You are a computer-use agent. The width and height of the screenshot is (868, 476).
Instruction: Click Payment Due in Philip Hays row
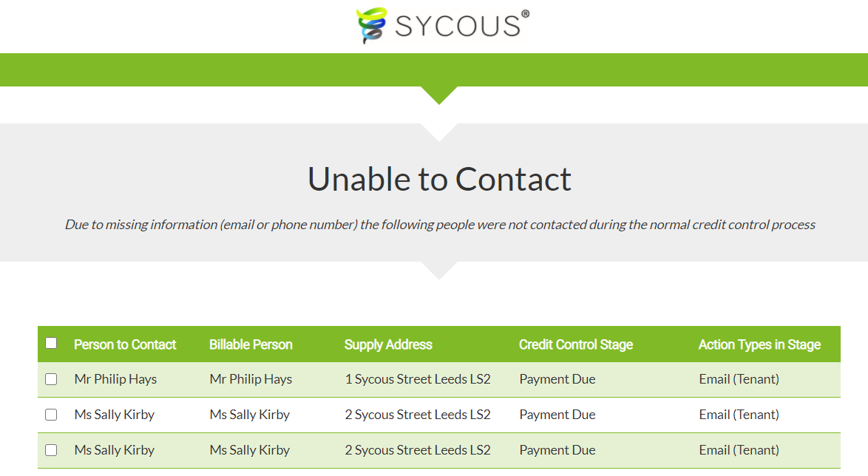tap(557, 379)
